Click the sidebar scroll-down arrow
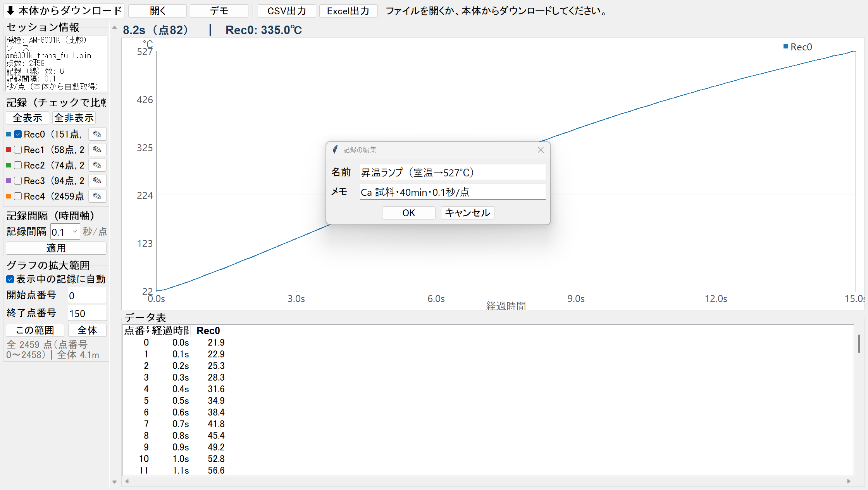 click(114, 482)
